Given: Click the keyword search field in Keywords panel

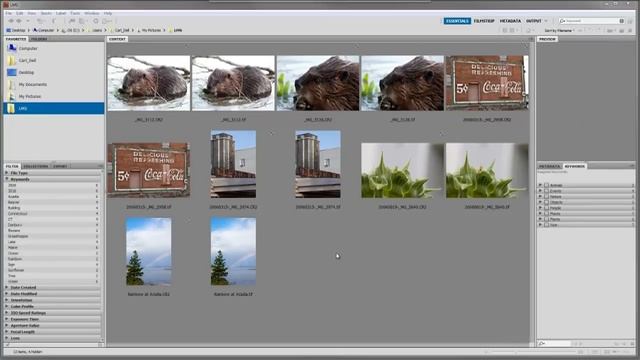Looking at the screenshot, I should click(x=554, y=344).
